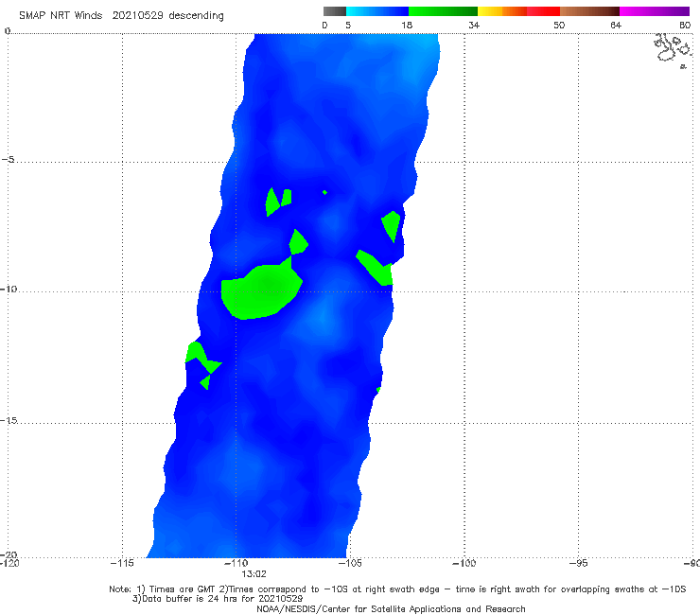Click the 'NOAA/NESDIS/Center for Satellite Applications and Research' credit
Screen dimensions: 700x615
click(x=391, y=609)
